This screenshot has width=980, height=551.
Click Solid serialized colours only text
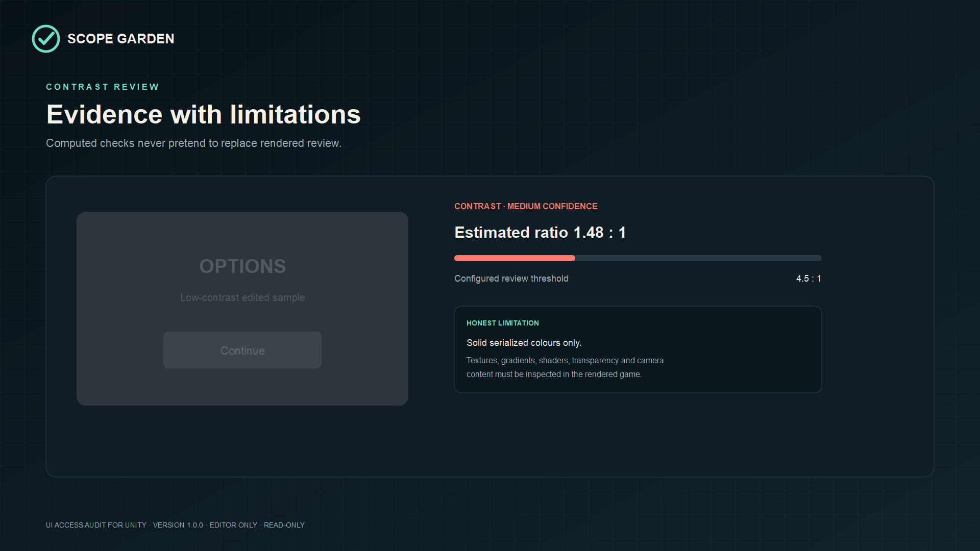(x=524, y=343)
